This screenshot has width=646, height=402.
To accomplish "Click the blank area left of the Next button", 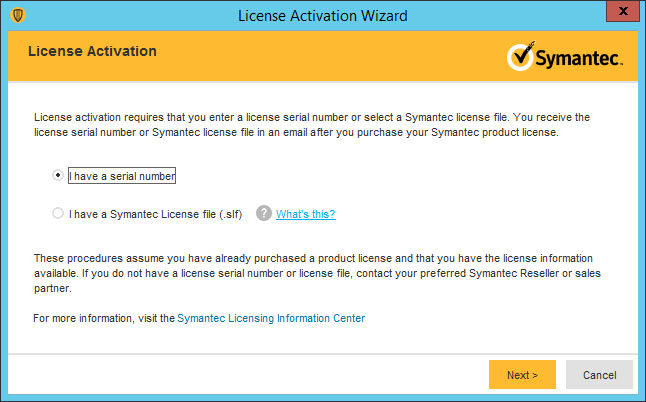I will coord(247,375).
